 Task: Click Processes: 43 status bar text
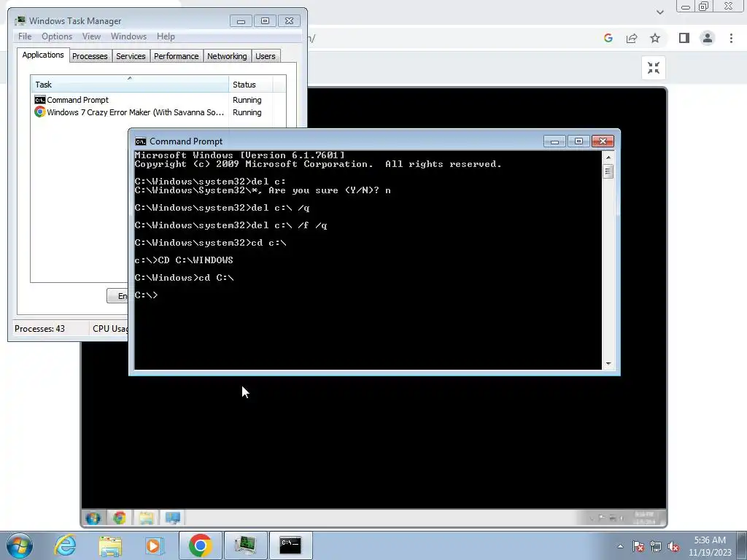pyautogui.click(x=39, y=329)
